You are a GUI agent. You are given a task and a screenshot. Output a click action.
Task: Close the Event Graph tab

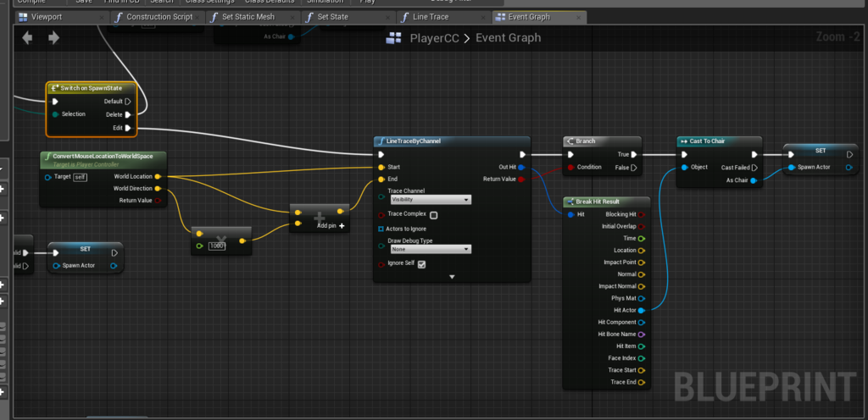[578, 18]
